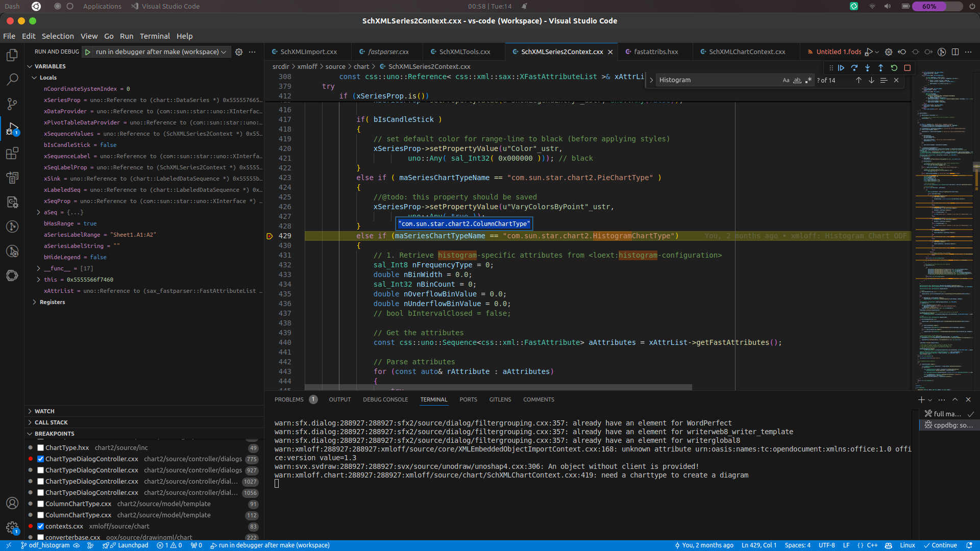This screenshot has height=551, width=980.
Task: Expand the aSeq variable
Action: 38,212
